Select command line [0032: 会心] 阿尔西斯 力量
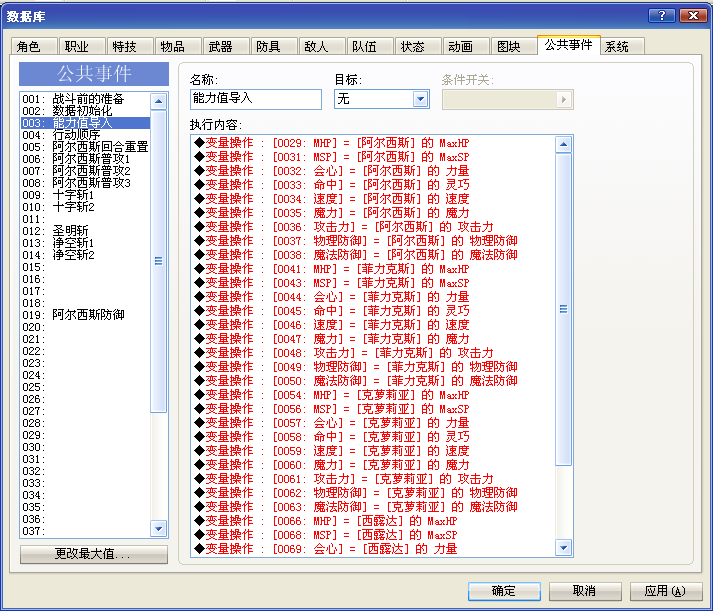713x611 pixels. [x=373, y=171]
